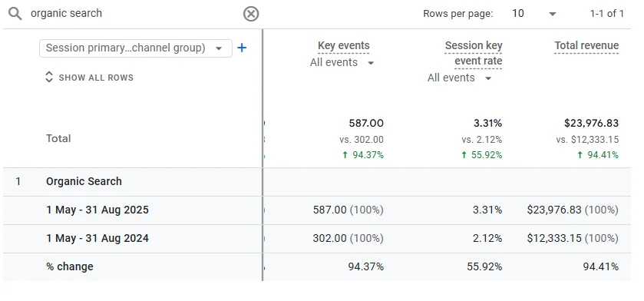
Task: Click the 302.00 (100%) cell for 2024
Action: pyautogui.click(x=348, y=238)
